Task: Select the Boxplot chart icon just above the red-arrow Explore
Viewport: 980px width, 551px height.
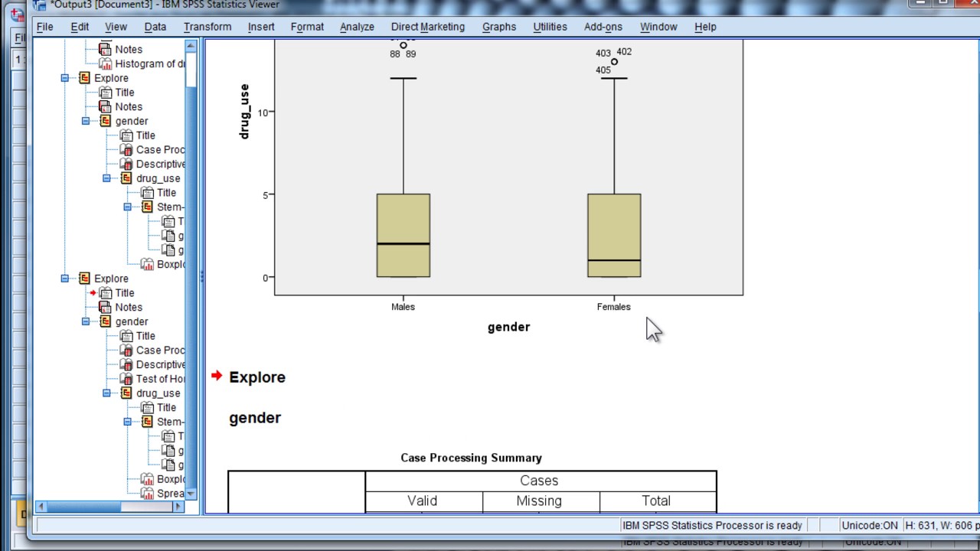Action: [147, 264]
